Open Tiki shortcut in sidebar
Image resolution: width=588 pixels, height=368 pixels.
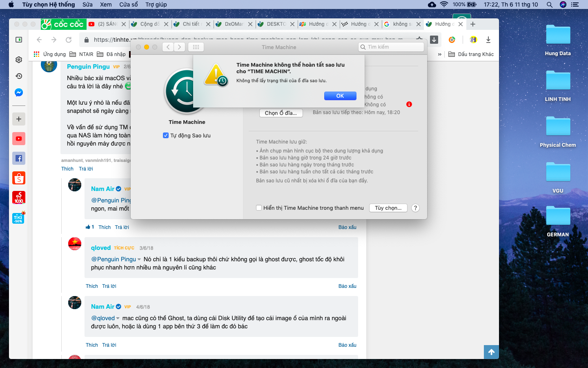click(18, 218)
